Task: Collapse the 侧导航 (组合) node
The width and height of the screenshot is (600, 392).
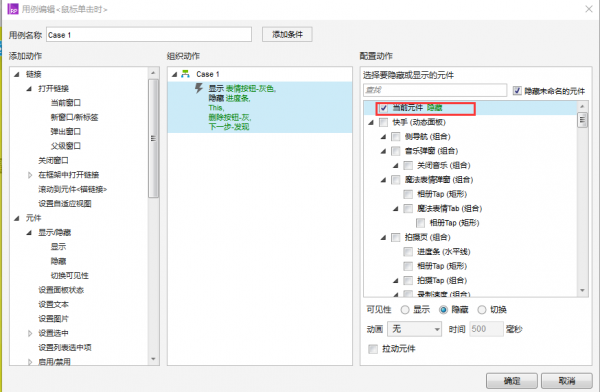Action: [383, 137]
